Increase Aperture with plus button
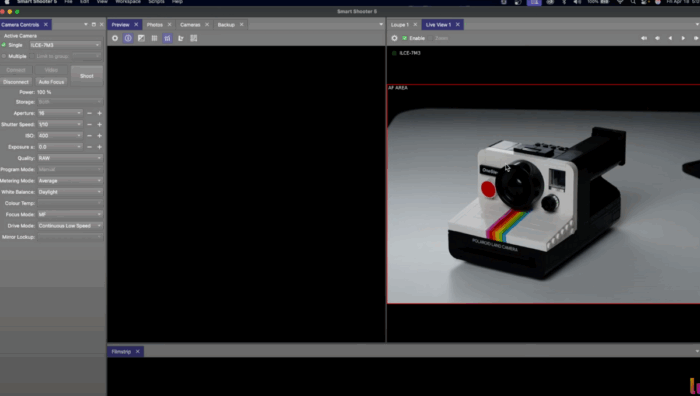This screenshot has width=700, height=396. [100, 113]
